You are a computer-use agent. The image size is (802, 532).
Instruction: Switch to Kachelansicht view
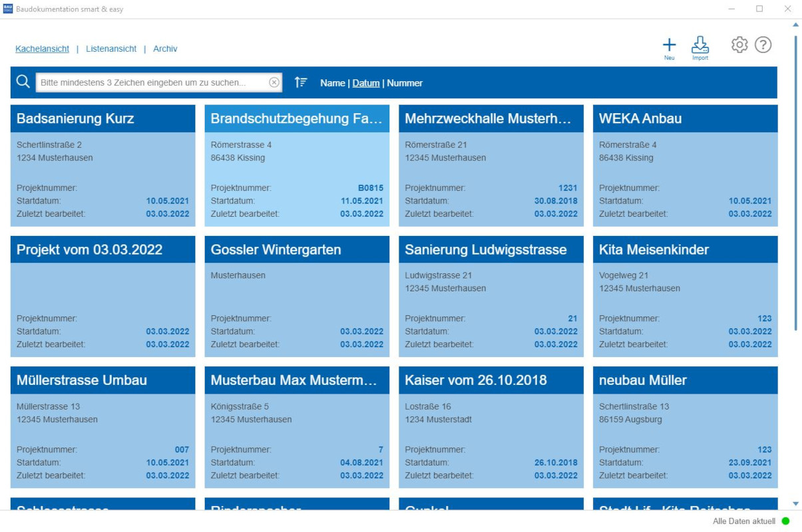(43, 49)
